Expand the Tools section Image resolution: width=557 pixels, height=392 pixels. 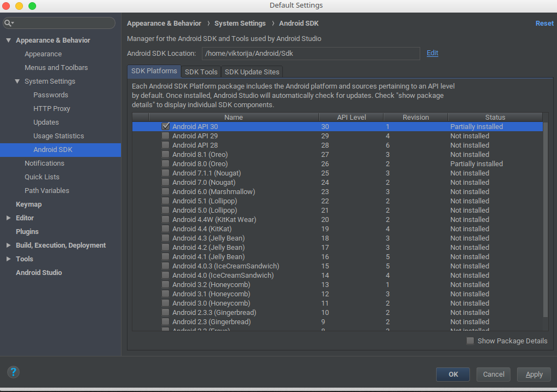pyautogui.click(x=9, y=259)
